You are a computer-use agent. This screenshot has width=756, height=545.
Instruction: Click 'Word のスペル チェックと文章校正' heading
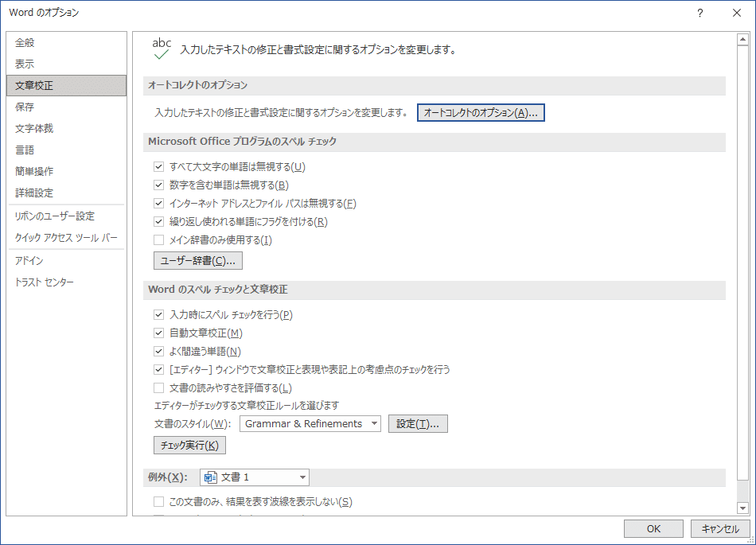pyautogui.click(x=218, y=290)
